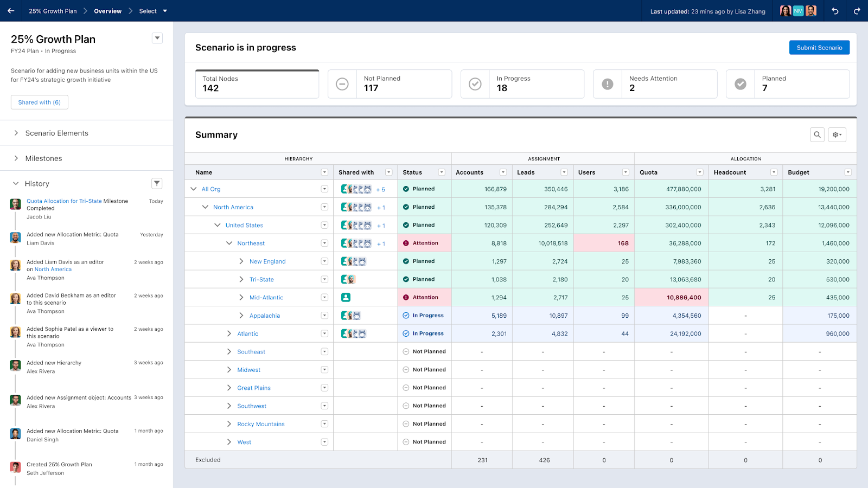The height and width of the screenshot is (488, 868).
Task: Open search in the Summary panel
Action: [817, 134]
